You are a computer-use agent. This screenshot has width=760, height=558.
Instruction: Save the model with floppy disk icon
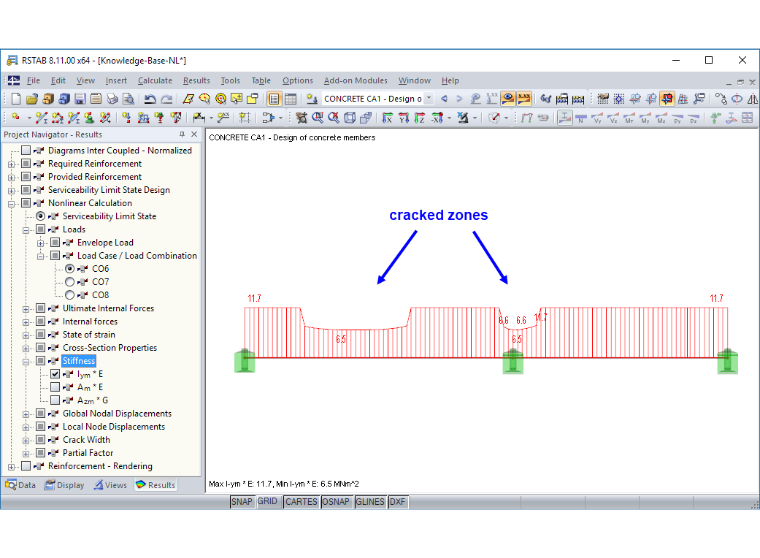pos(80,99)
